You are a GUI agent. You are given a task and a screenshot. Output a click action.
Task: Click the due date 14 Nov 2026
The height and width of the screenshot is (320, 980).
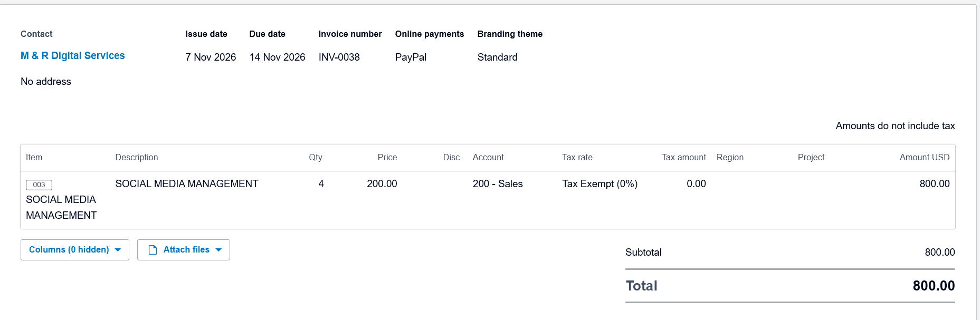(277, 57)
